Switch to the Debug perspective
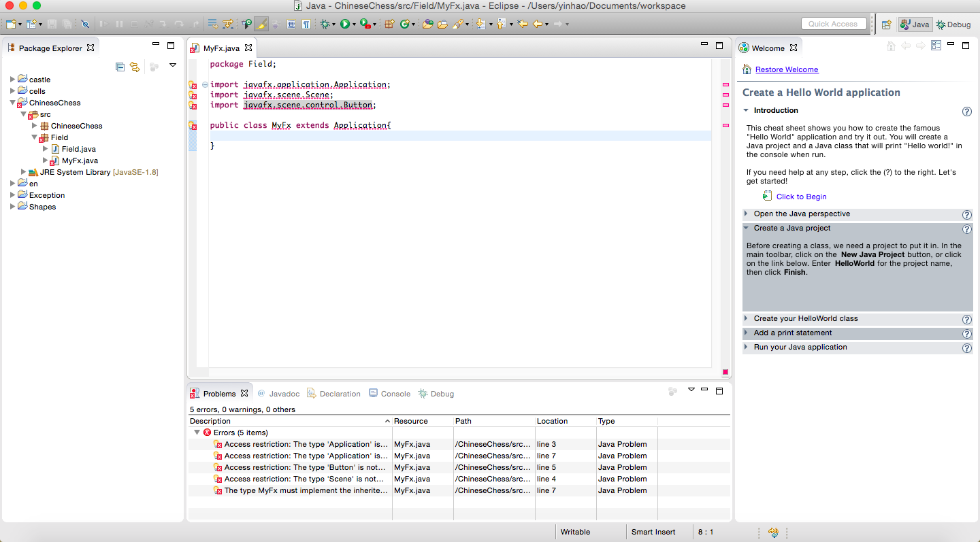Image resolution: width=980 pixels, height=542 pixels. click(954, 24)
